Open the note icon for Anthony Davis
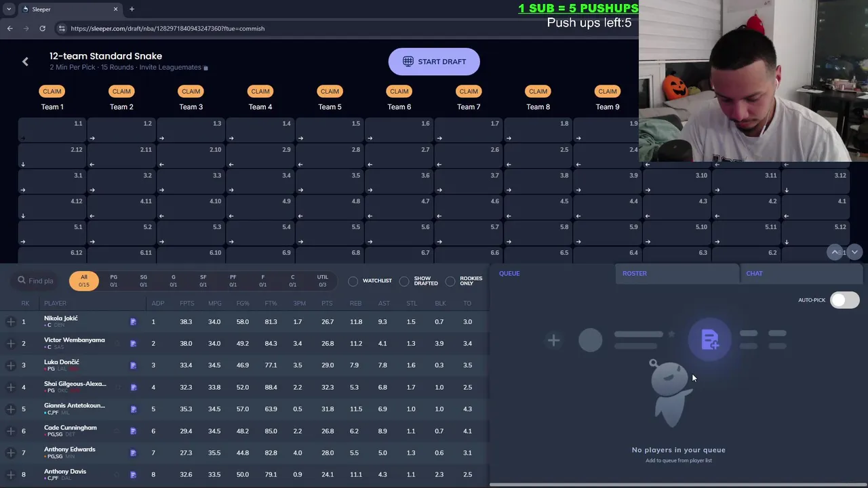 [x=133, y=474]
